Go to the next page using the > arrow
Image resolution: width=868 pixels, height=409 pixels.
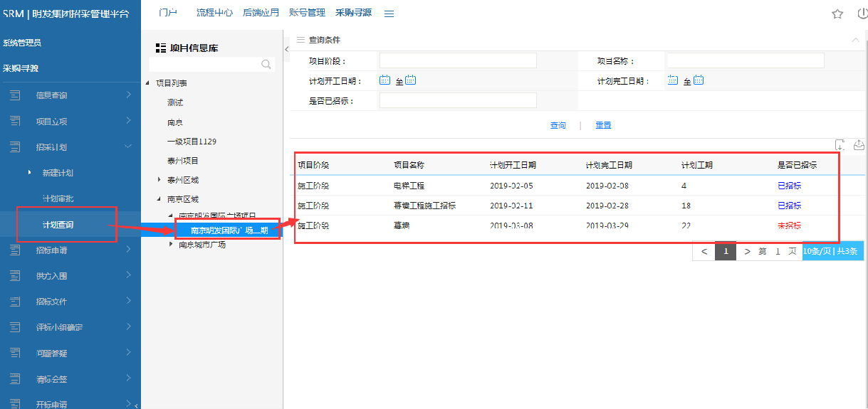click(x=747, y=251)
